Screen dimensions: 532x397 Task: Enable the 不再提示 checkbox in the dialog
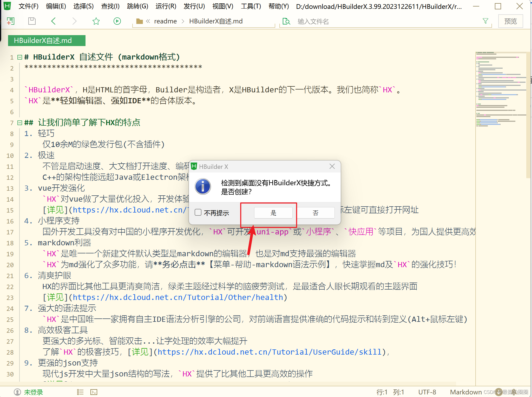tap(198, 213)
